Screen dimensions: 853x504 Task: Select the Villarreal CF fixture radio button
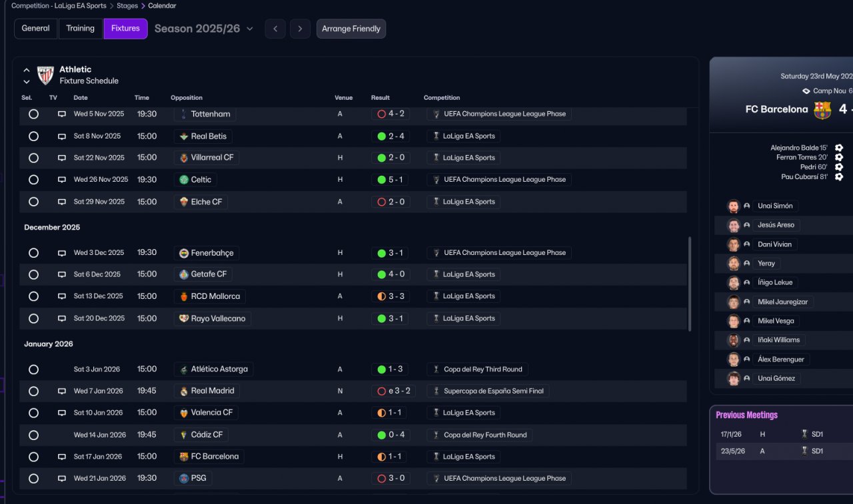click(33, 158)
